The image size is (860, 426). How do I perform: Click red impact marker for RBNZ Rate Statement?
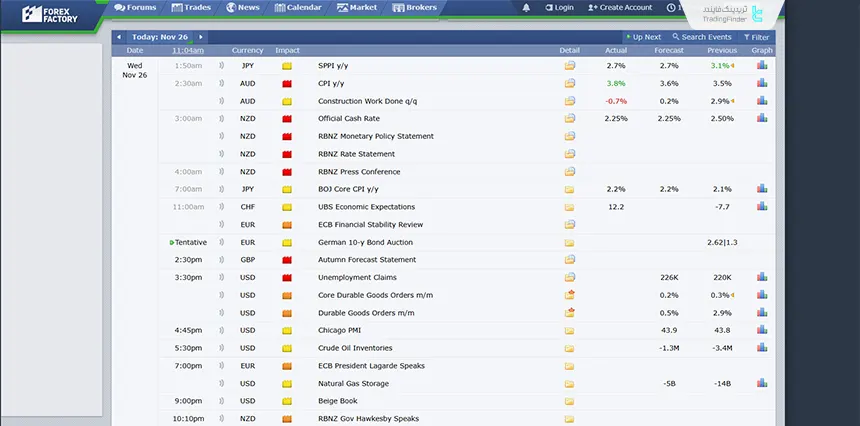[287, 154]
